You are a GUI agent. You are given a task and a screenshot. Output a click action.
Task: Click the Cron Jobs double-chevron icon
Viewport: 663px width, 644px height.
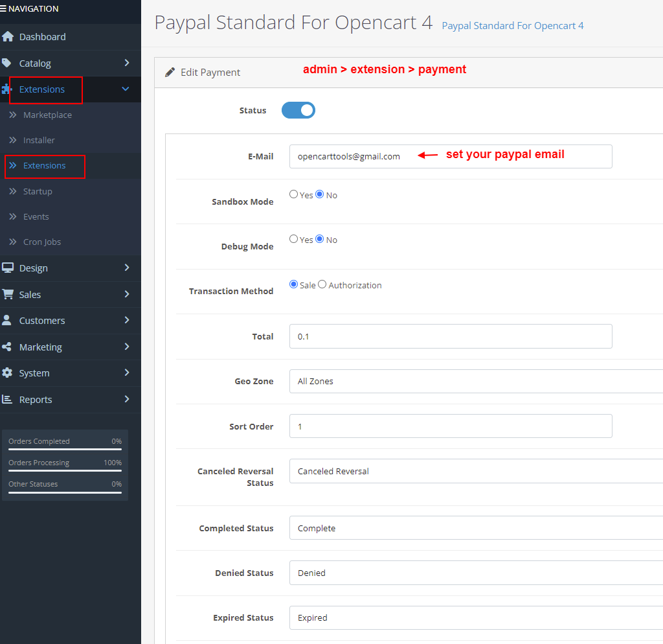pyautogui.click(x=13, y=242)
